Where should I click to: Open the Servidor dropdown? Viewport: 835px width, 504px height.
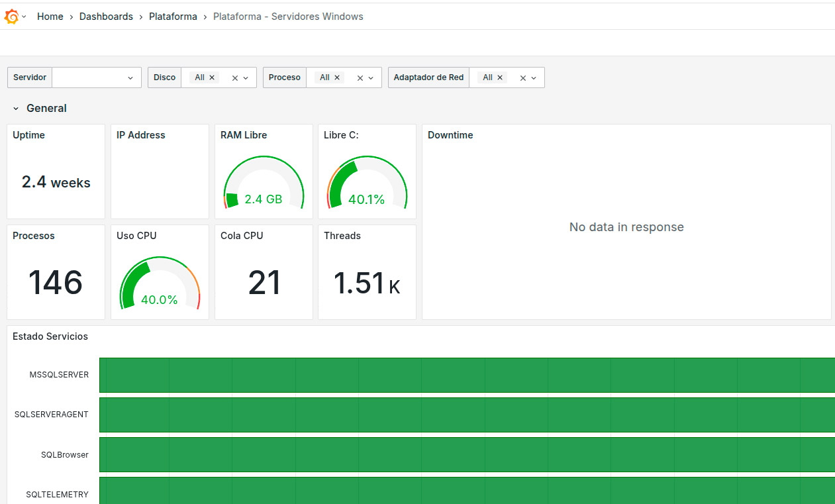click(x=97, y=77)
